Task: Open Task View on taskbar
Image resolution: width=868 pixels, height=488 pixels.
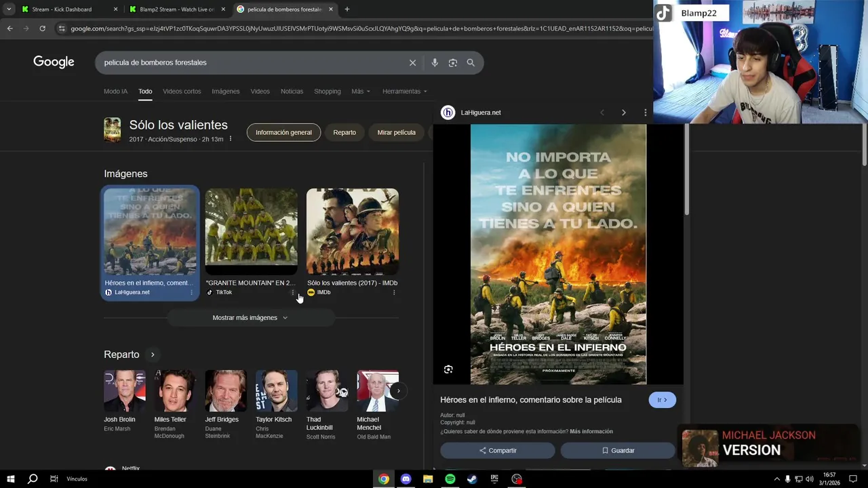Action: coord(54,479)
